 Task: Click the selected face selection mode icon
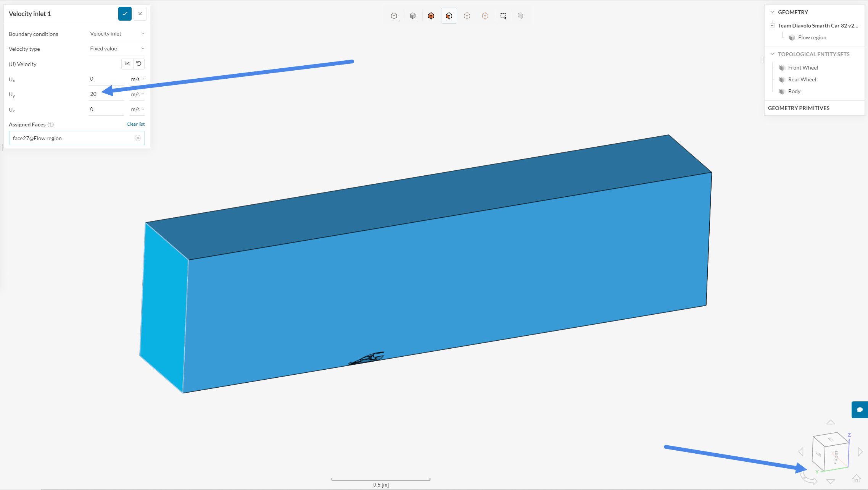pyautogui.click(x=449, y=16)
